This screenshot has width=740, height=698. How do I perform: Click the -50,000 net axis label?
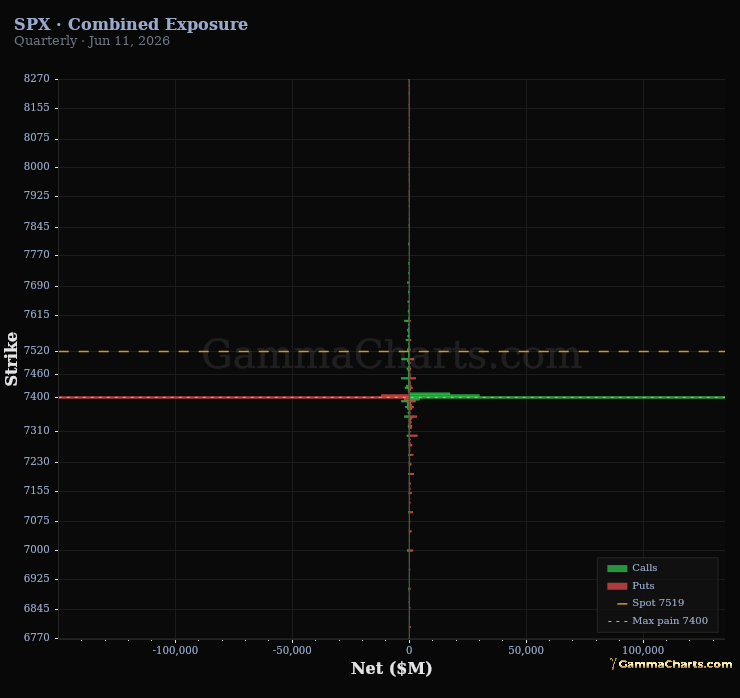pyautogui.click(x=292, y=651)
